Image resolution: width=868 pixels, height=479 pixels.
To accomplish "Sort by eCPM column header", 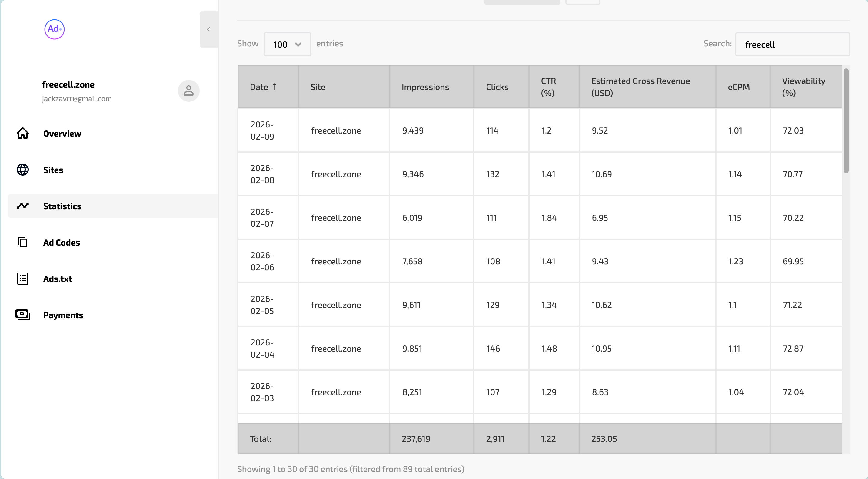I will pyautogui.click(x=738, y=87).
